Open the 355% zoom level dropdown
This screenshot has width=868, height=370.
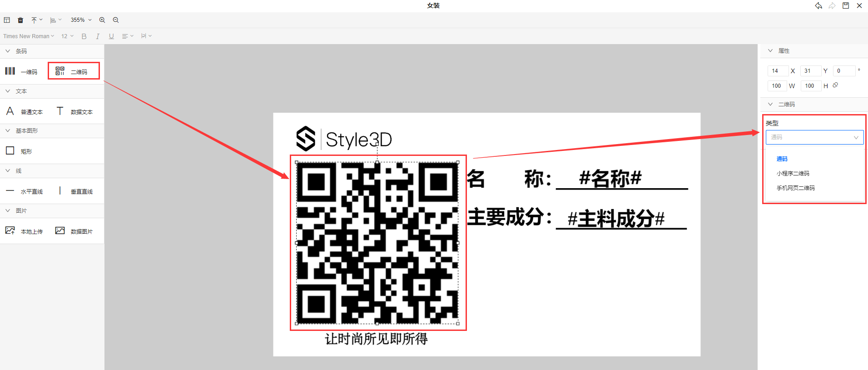coord(81,20)
